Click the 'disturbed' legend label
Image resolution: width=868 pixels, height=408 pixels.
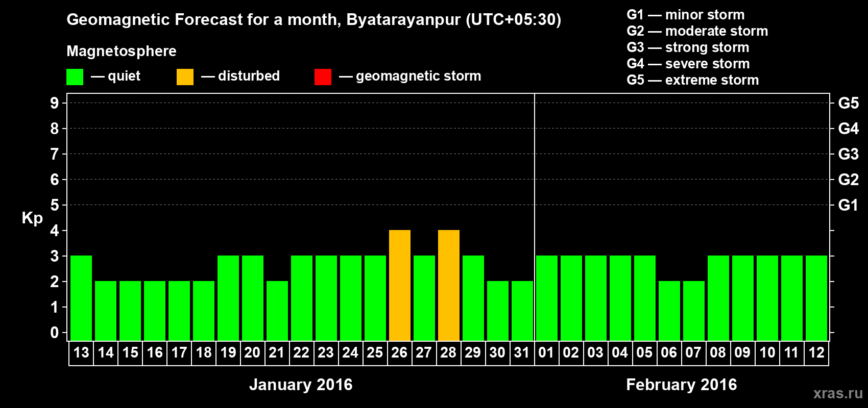pyautogui.click(x=249, y=76)
